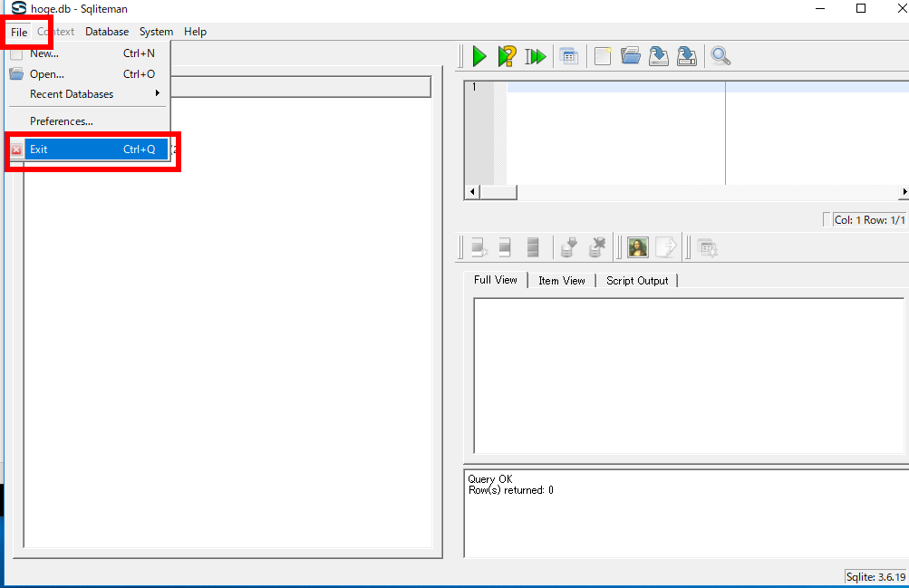Click the editor's left scroll arrow
This screenshot has height=588, width=909.
pos(472,192)
